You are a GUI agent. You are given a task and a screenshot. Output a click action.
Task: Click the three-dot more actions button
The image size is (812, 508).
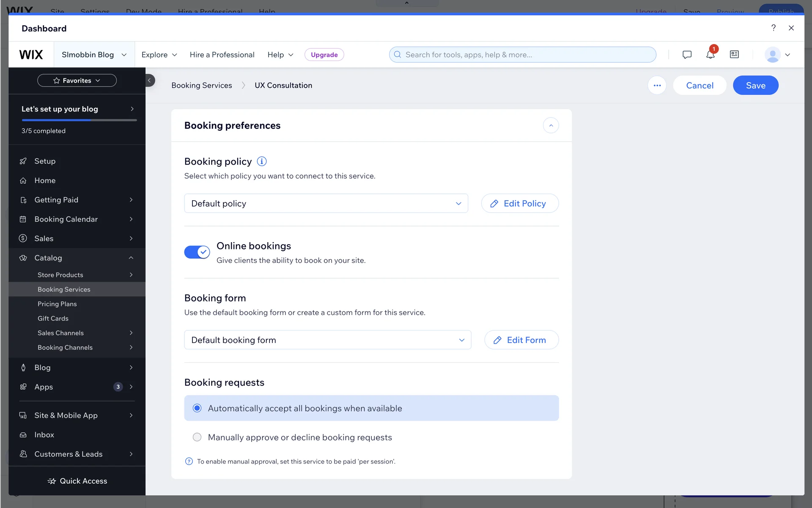657,86
